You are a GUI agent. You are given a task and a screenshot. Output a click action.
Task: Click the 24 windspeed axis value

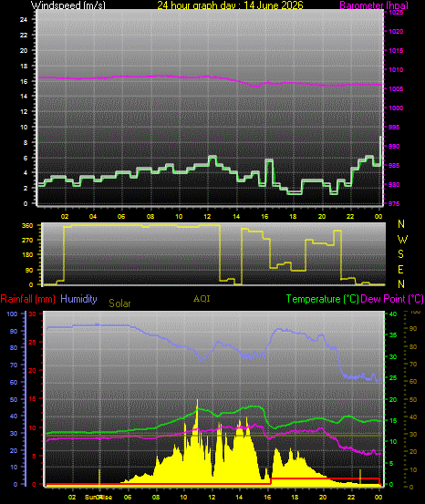pyautogui.click(x=24, y=20)
